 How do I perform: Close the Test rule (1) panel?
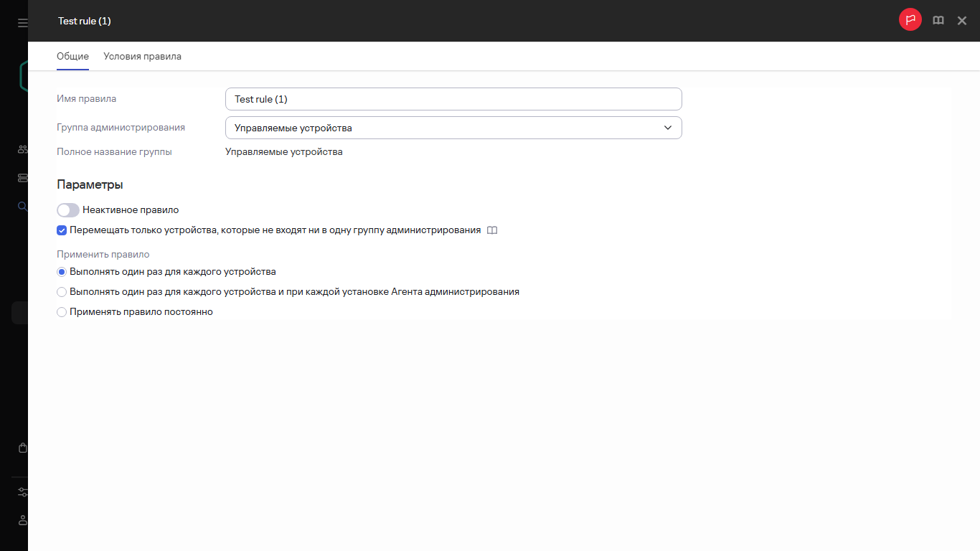pos(962,21)
